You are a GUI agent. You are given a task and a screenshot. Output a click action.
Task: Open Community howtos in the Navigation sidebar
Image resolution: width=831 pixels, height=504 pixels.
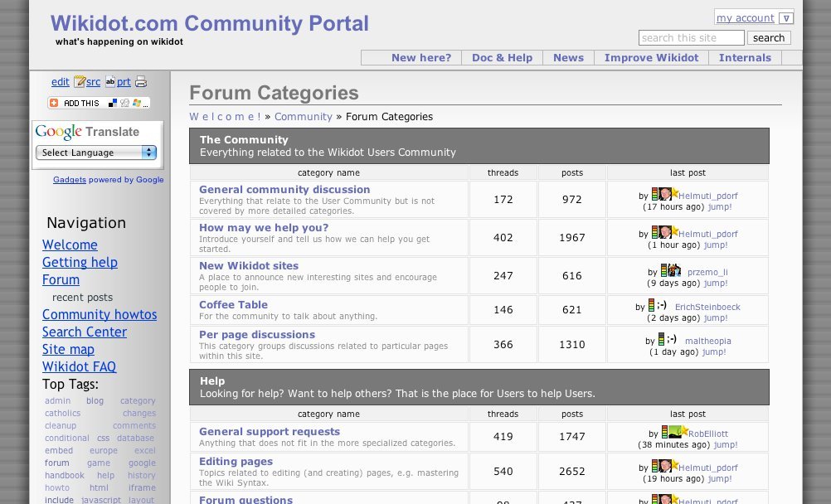[100, 314]
